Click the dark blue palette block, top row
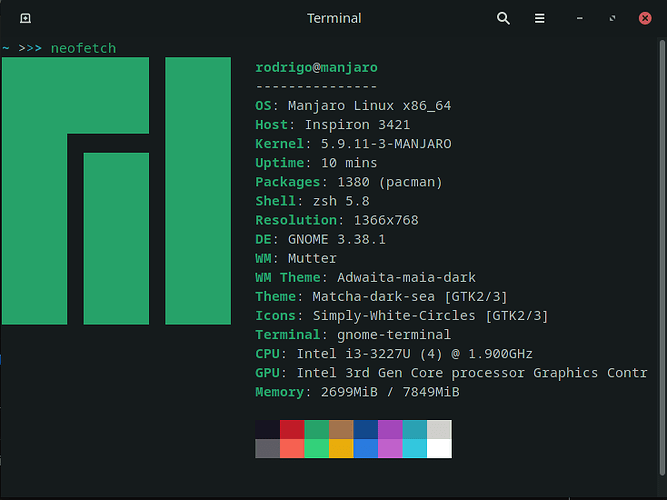 [365, 429]
